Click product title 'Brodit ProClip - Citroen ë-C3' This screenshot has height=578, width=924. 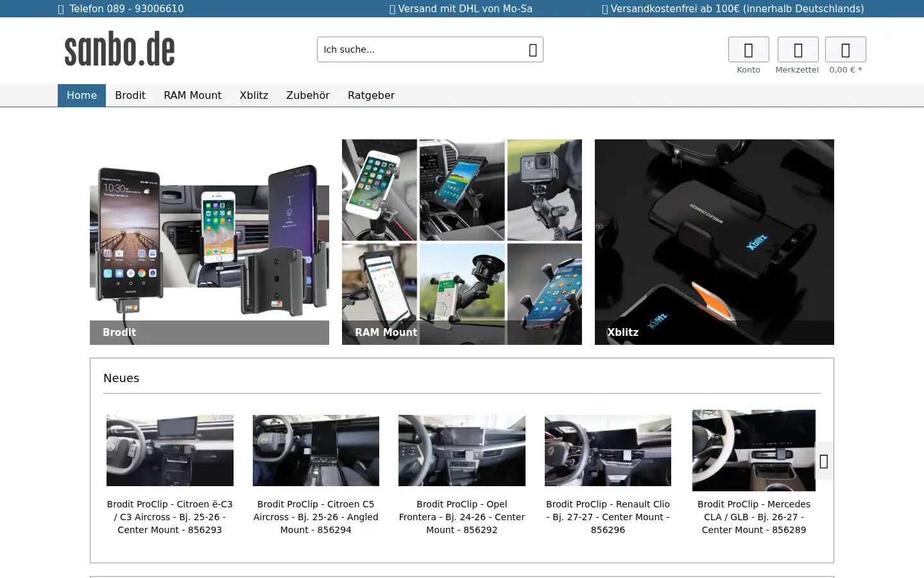(x=170, y=517)
